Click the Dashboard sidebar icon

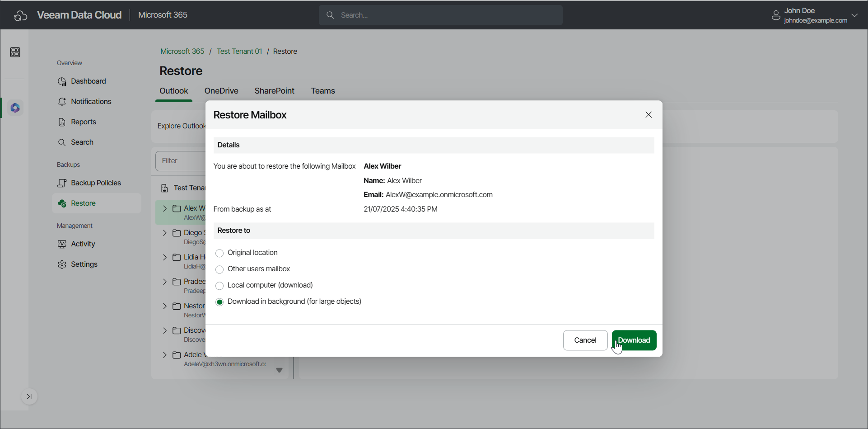click(62, 81)
